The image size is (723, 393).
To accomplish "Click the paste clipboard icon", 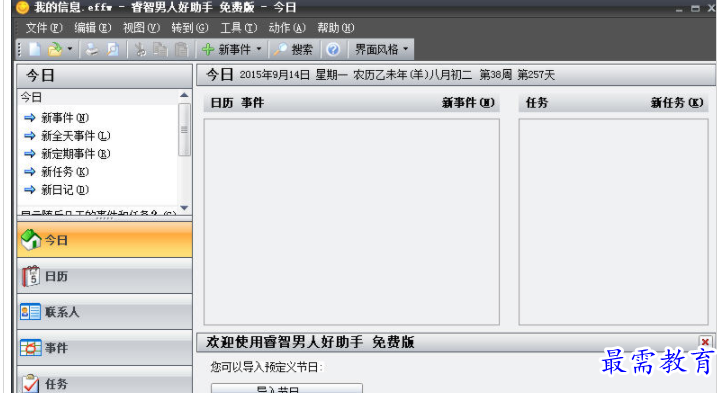I will click(182, 49).
